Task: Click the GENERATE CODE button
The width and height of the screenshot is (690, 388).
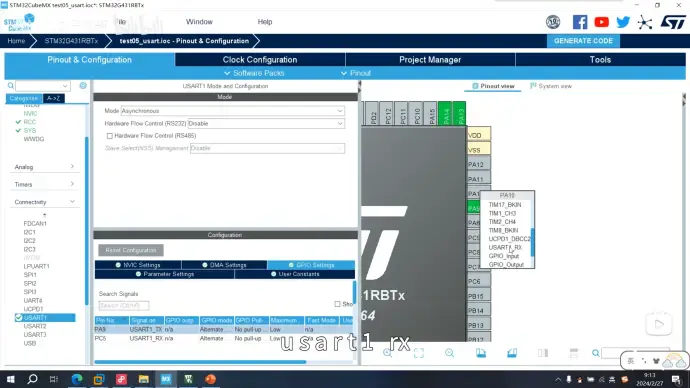Action: tap(583, 40)
